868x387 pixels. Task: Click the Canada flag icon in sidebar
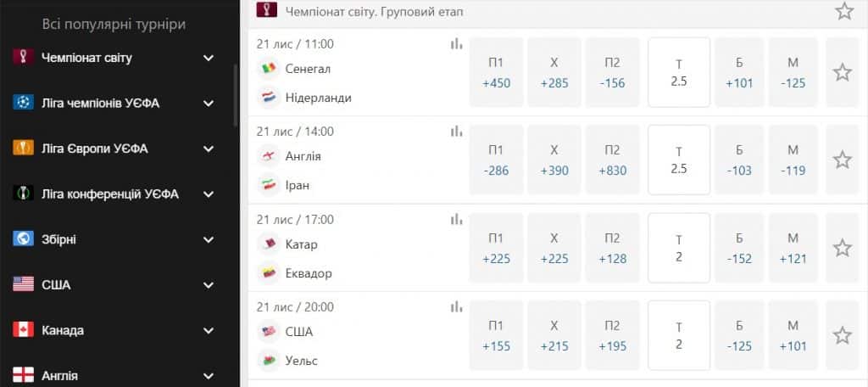[23, 330]
